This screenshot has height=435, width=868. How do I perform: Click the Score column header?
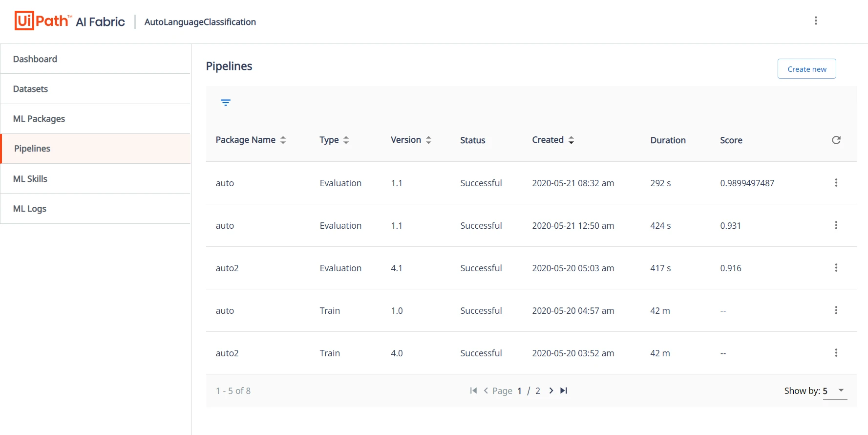click(x=731, y=140)
